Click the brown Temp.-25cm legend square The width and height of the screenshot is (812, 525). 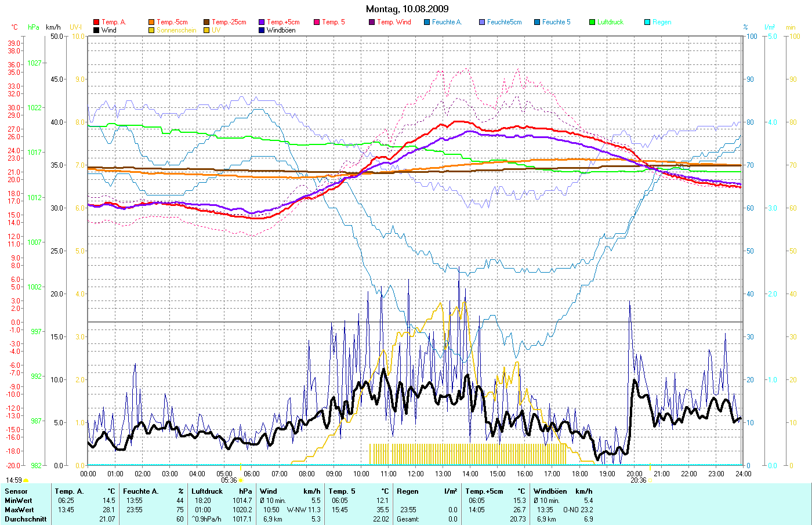tap(206, 22)
